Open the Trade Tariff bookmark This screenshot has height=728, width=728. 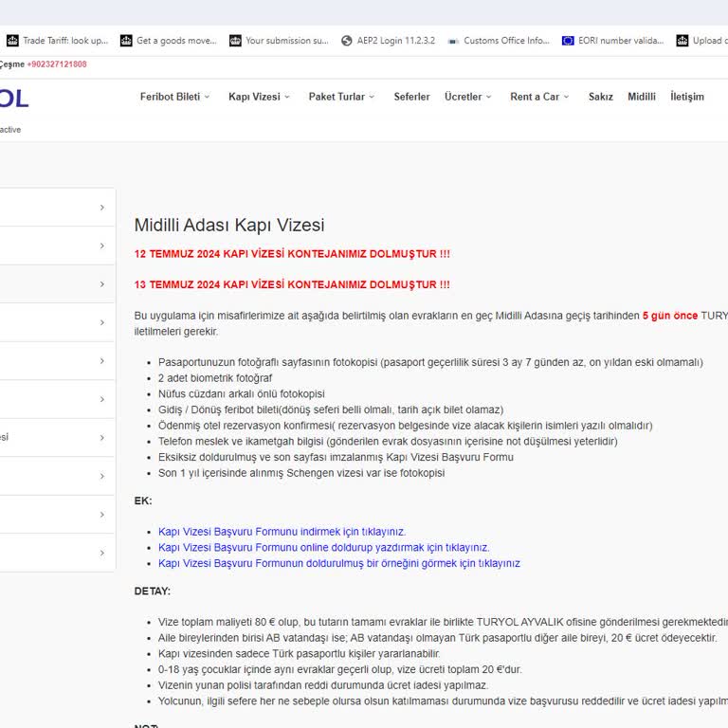[57, 41]
